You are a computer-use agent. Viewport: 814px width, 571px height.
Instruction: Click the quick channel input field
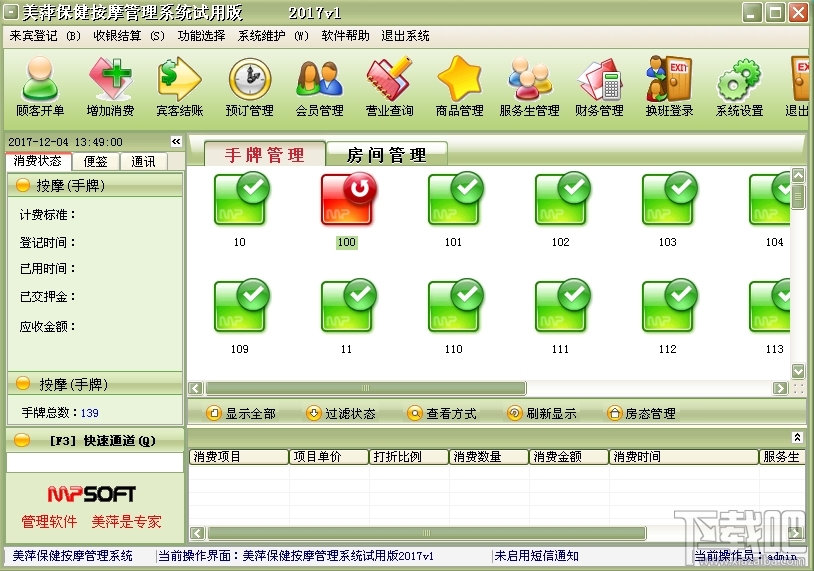[95, 463]
